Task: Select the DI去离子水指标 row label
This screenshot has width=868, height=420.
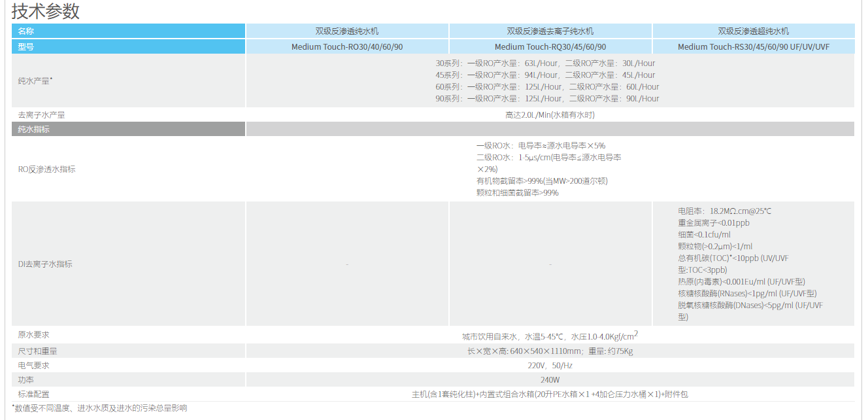Action: coord(45,264)
